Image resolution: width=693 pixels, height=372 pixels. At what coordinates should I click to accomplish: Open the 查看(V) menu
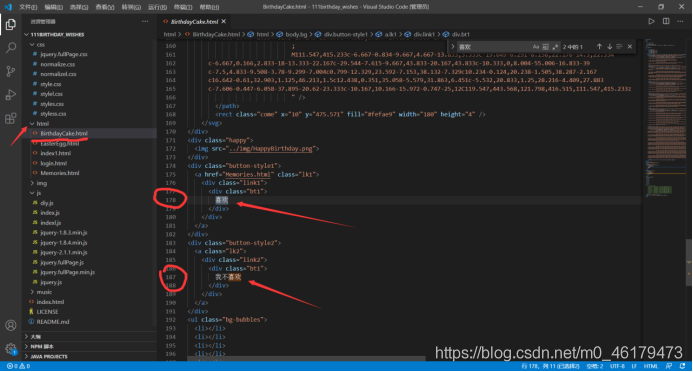[x=105, y=7]
